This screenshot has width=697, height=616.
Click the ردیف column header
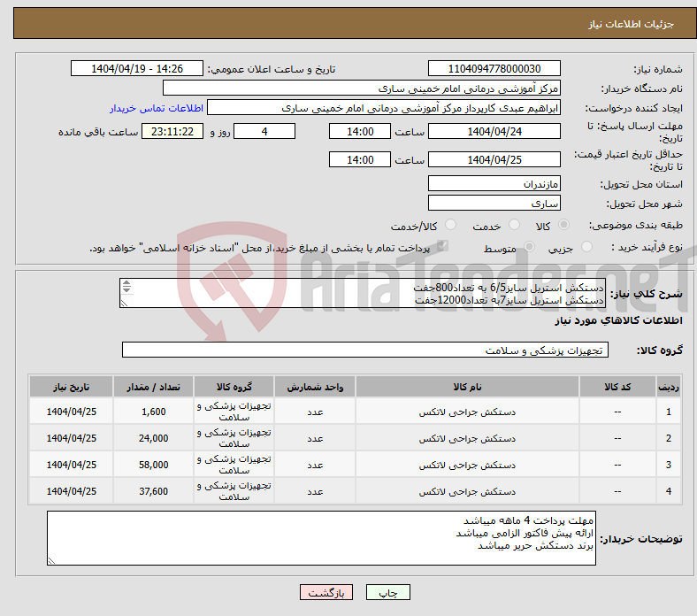pyautogui.click(x=669, y=387)
